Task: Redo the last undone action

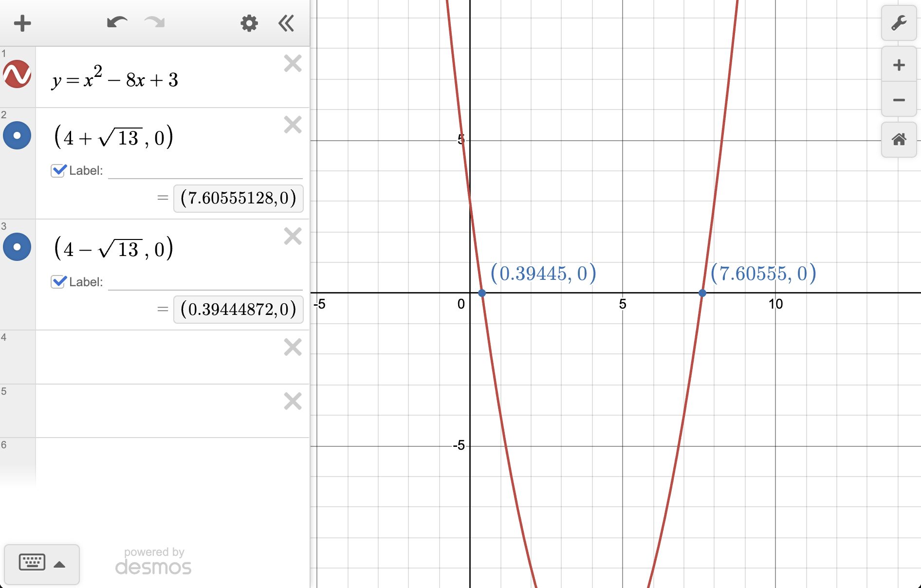Action: (x=155, y=22)
